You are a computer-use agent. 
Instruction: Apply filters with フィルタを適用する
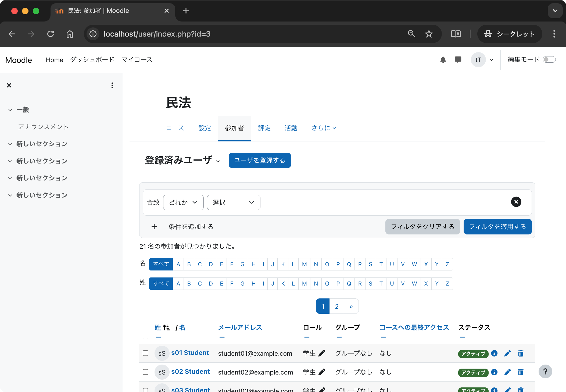point(497,227)
